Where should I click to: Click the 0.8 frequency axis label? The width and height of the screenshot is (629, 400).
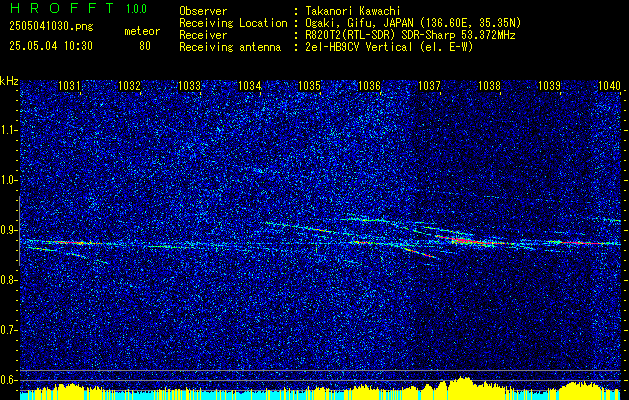coord(9,280)
